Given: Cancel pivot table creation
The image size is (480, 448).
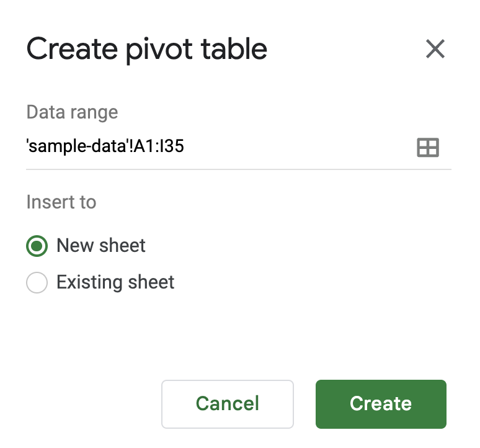Looking at the screenshot, I should pyautogui.click(x=228, y=404).
